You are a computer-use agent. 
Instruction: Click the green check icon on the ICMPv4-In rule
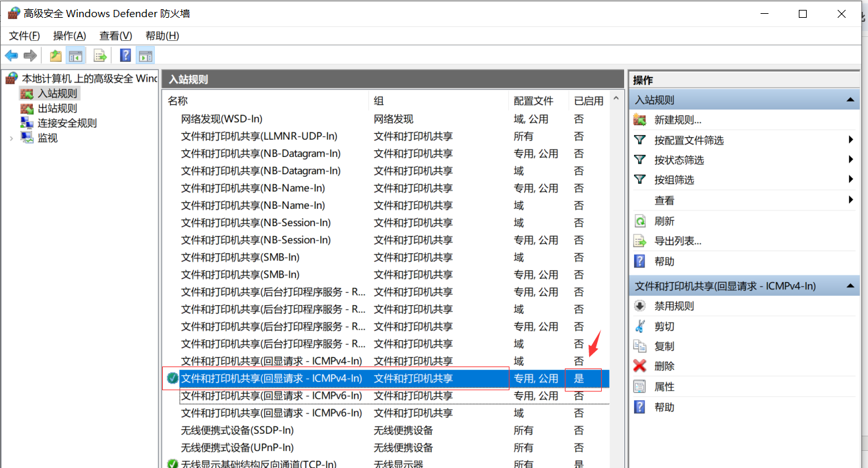[x=173, y=378]
